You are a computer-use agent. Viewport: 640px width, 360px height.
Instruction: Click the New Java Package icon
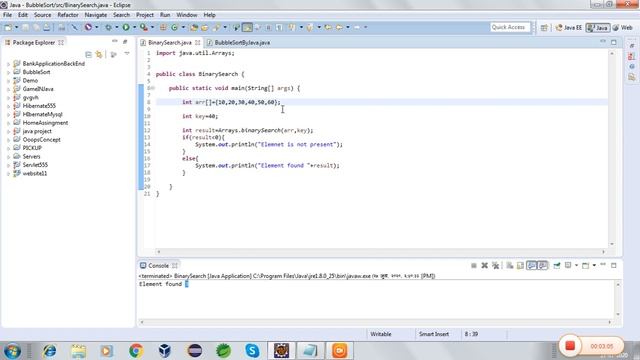pyautogui.click(x=163, y=27)
